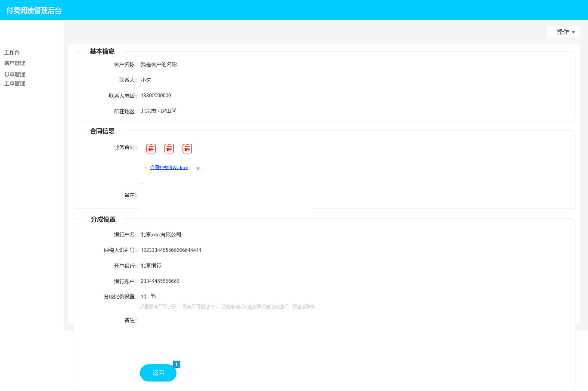Click the share ratio hint text

click(x=227, y=307)
